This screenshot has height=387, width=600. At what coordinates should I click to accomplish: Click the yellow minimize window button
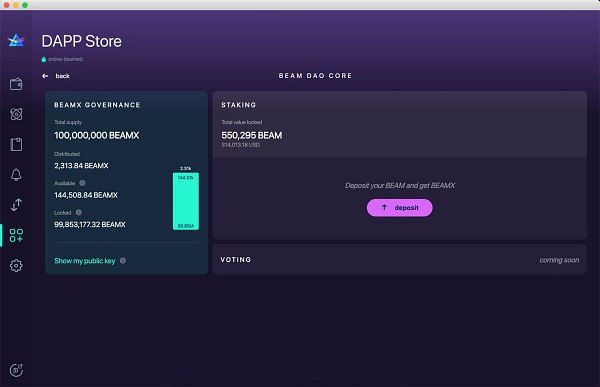pos(16,5)
